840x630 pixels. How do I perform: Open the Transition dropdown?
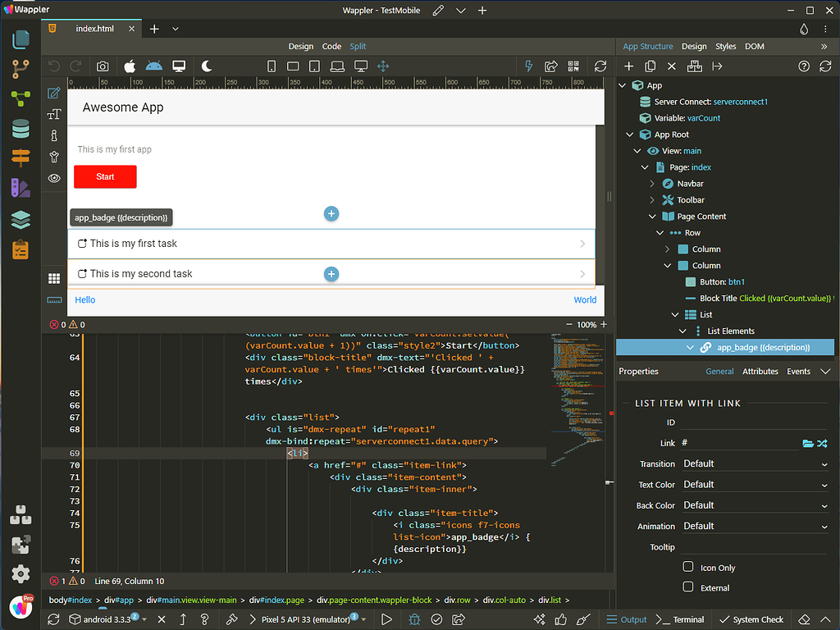click(x=756, y=464)
